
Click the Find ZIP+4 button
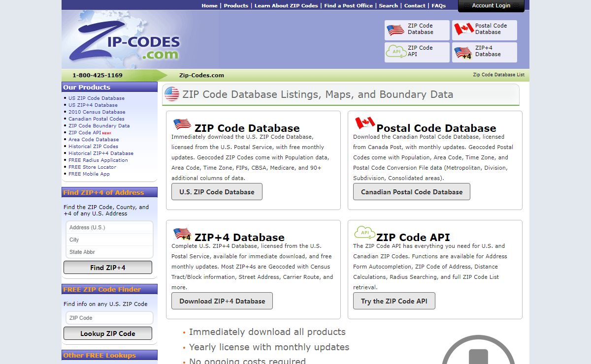tap(108, 268)
